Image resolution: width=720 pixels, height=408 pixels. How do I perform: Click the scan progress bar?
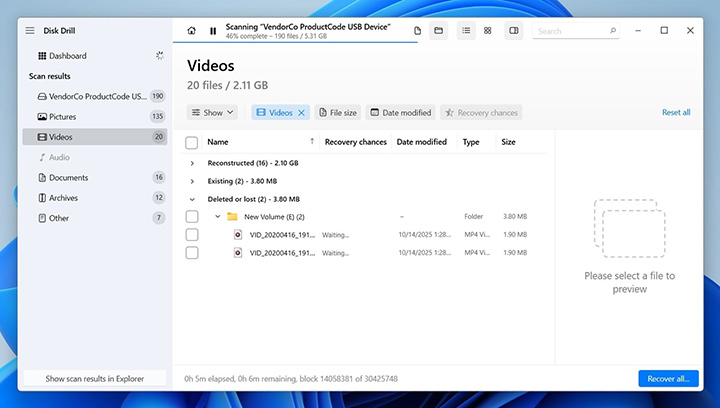[295, 42]
